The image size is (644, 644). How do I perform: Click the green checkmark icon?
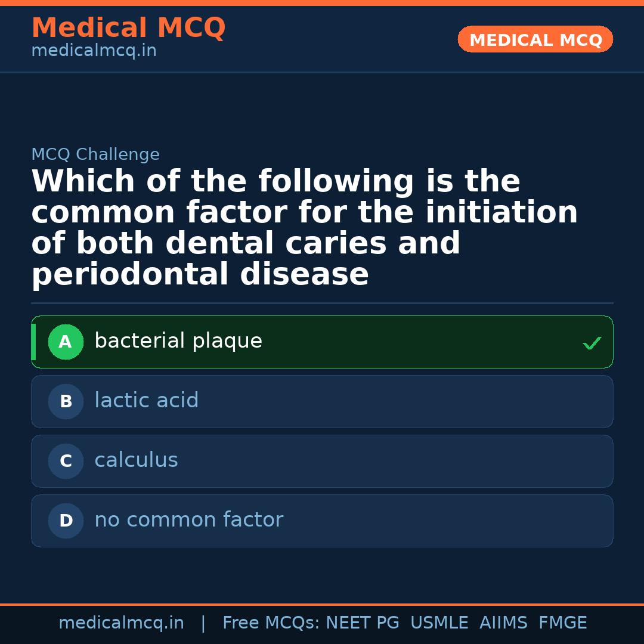[x=592, y=343]
